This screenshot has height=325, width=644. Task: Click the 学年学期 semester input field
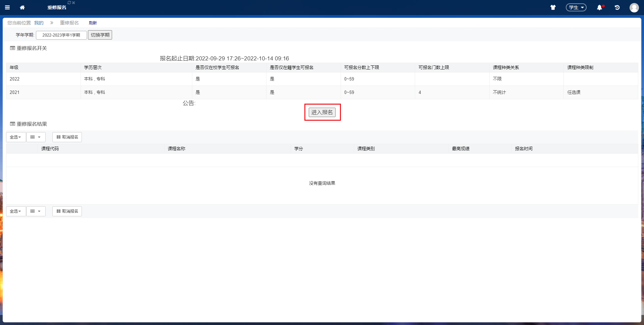[61, 35]
